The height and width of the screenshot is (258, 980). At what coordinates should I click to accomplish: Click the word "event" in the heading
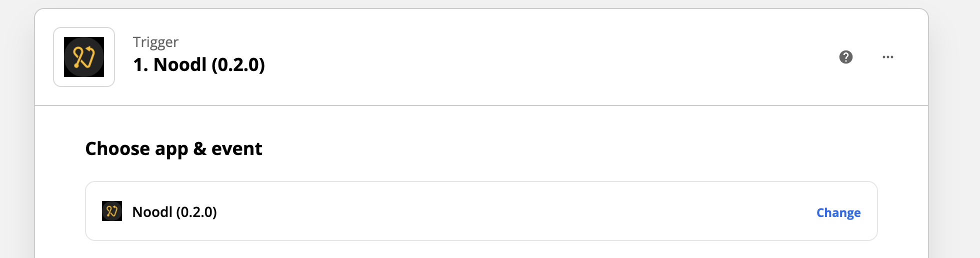click(x=236, y=148)
